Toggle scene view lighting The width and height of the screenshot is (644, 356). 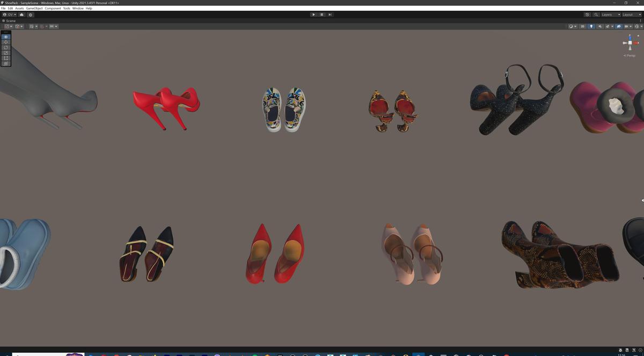pos(591,26)
